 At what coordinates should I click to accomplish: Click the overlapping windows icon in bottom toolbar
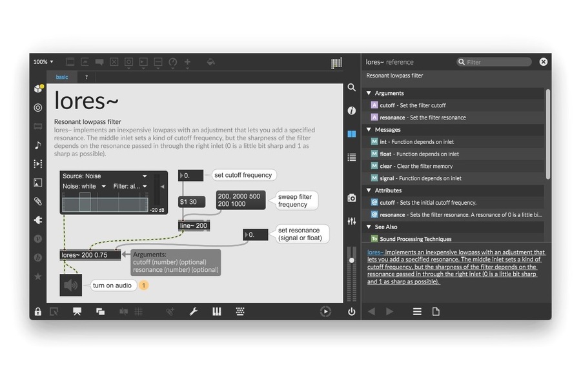101,312
